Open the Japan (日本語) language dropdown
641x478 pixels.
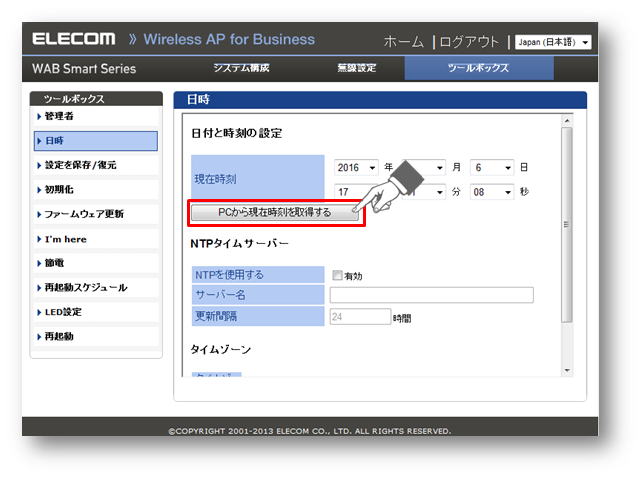(x=553, y=42)
